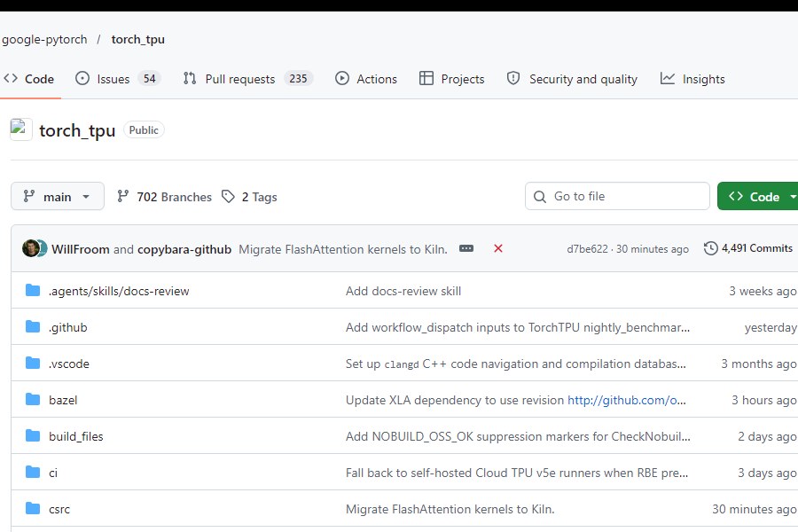Open the .agents/skills/docs-review folder
This screenshot has width=798, height=532.
(119, 291)
